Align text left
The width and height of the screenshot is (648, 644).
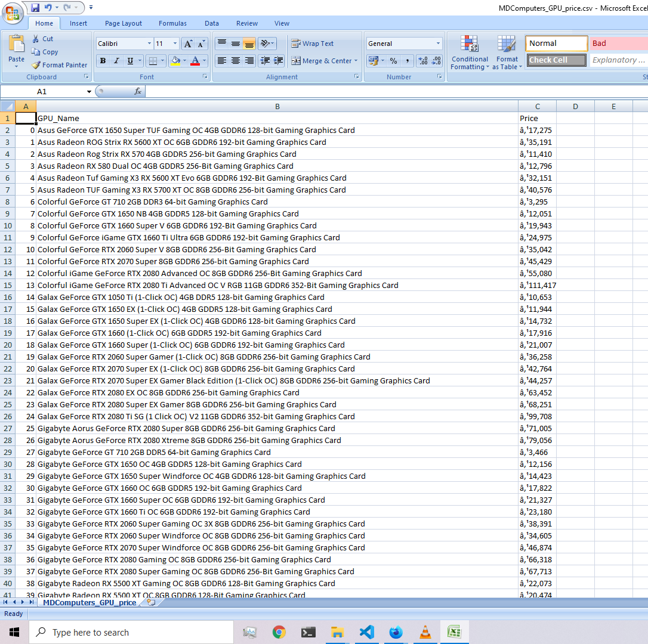222,61
